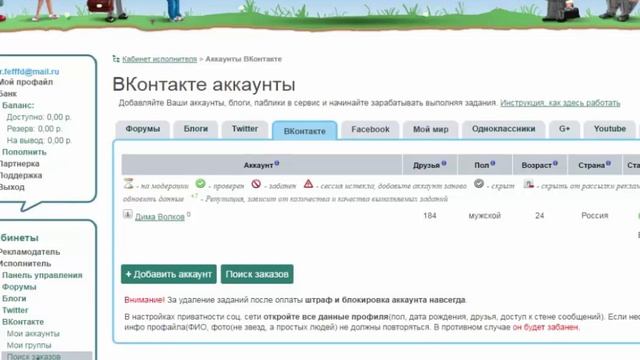Open the Рекламодатель cabinet link
The image size is (640, 360).
click(x=30, y=252)
